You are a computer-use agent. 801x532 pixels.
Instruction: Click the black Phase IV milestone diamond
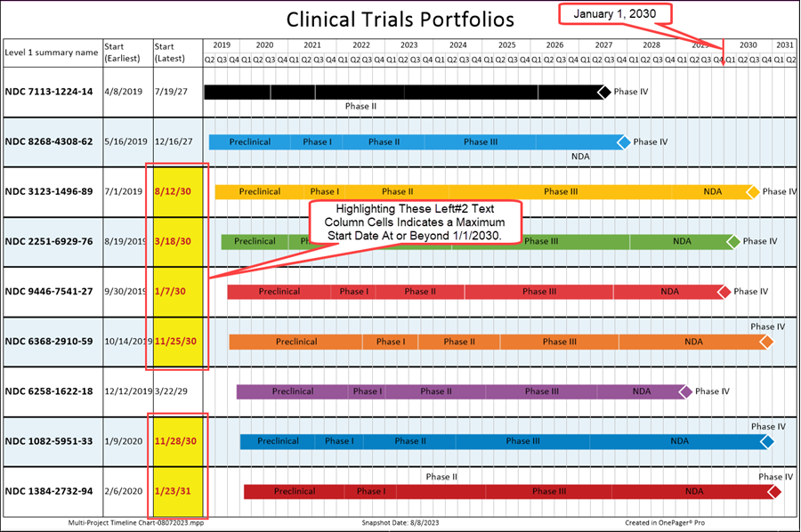pos(603,92)
